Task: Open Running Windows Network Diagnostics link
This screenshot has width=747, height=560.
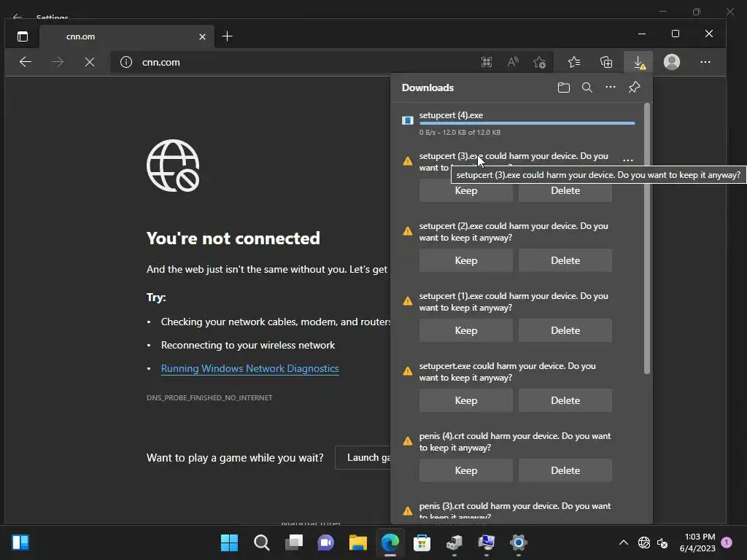Action: point(249,368)
